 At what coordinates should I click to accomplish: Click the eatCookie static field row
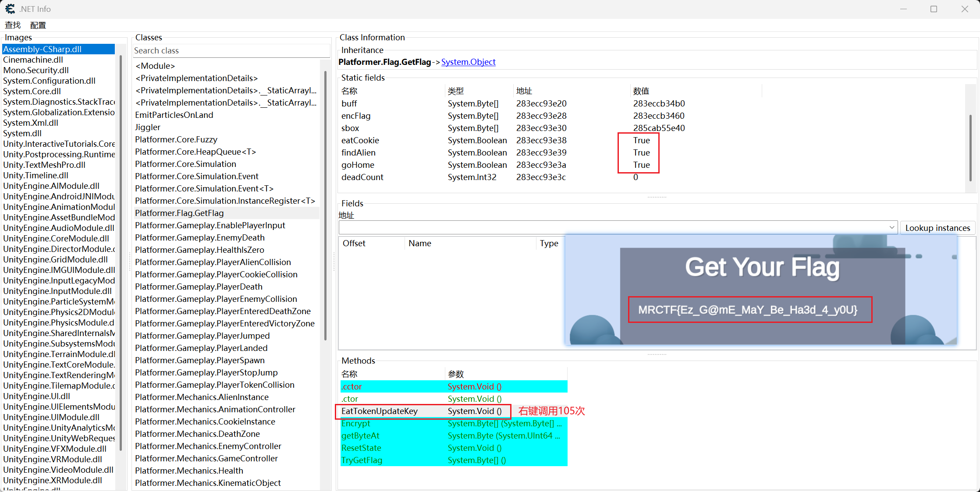(360, 140)
